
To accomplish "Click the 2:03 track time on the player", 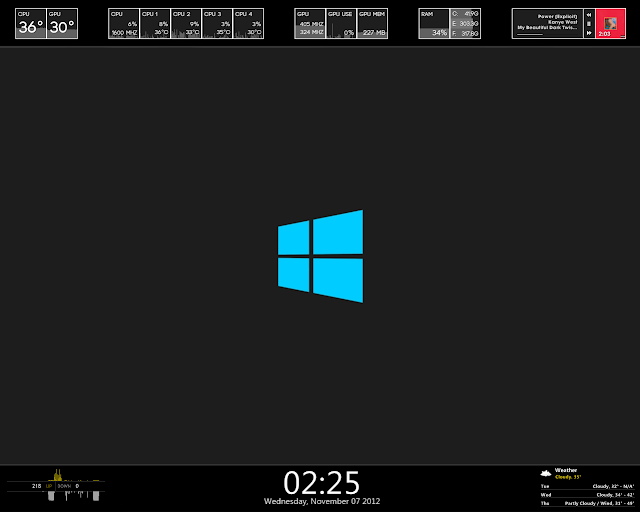I will point(604,34).
